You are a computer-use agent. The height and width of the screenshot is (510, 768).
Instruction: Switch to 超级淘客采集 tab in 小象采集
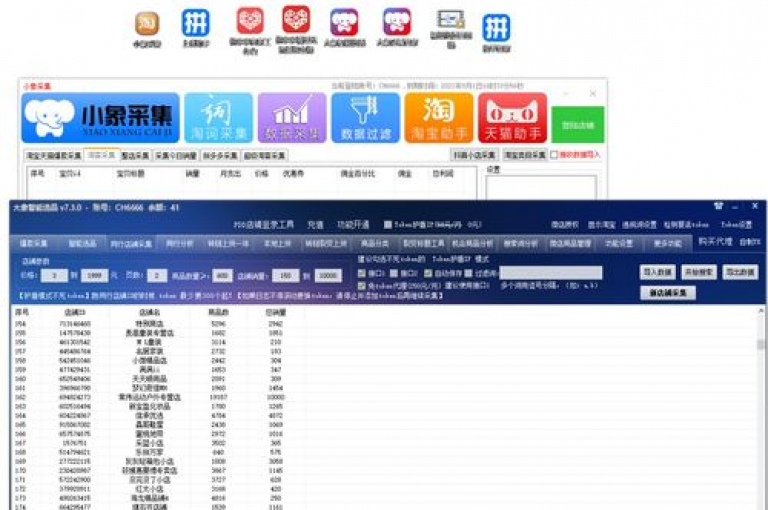coord(264,156)
